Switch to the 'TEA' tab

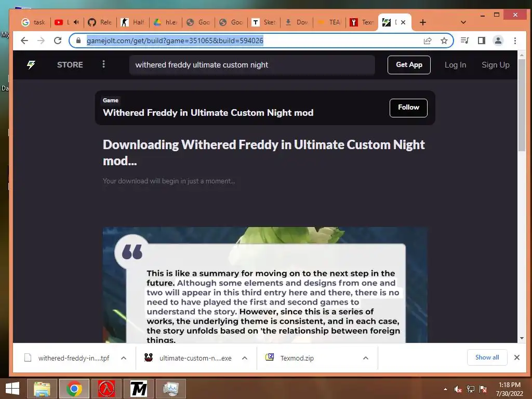point(329,22)
